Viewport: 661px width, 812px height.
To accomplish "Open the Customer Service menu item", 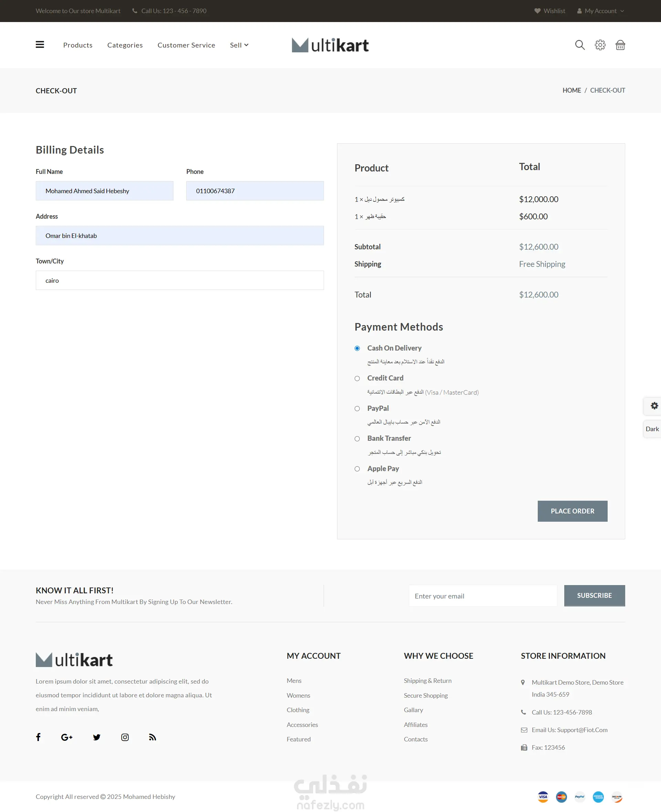I will (x=186, y=45).
